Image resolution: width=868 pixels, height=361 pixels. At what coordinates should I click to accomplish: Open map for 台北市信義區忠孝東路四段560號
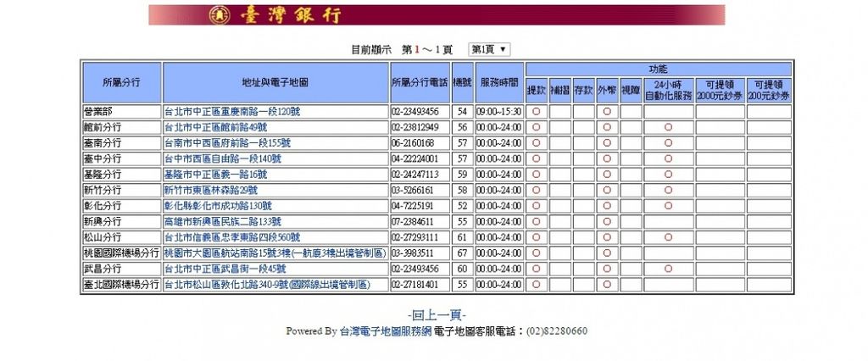click(232, 237)
